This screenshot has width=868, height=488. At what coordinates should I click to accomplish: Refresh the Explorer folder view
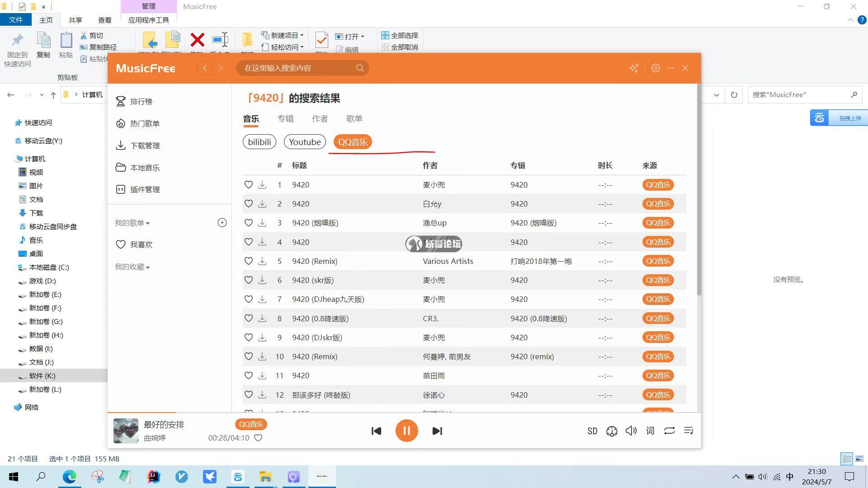pos(734,95)
